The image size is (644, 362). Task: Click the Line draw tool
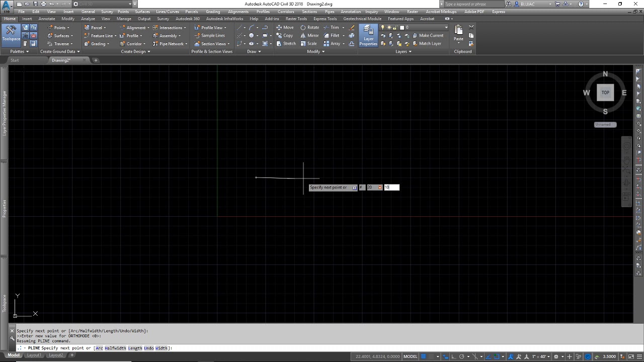(240, 28)
